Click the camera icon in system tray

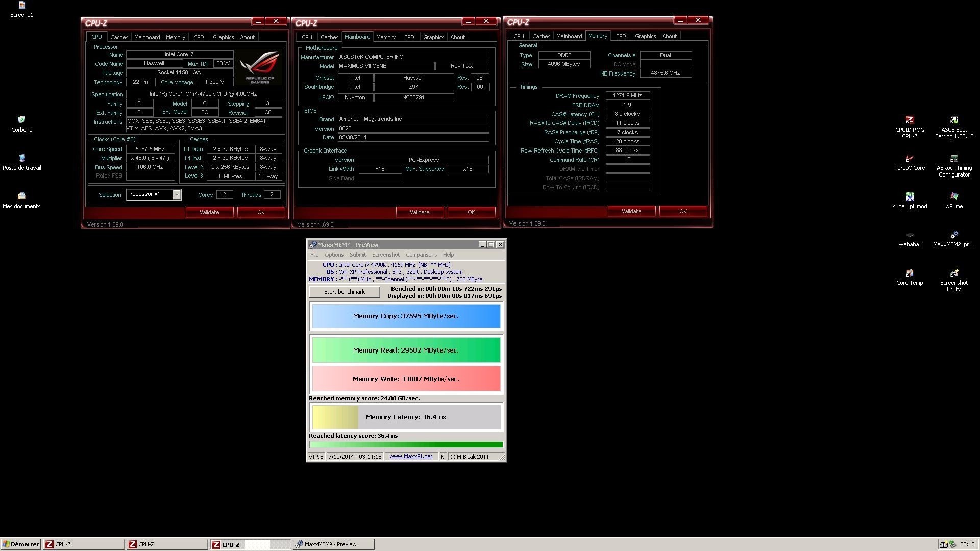coord(944,544)
